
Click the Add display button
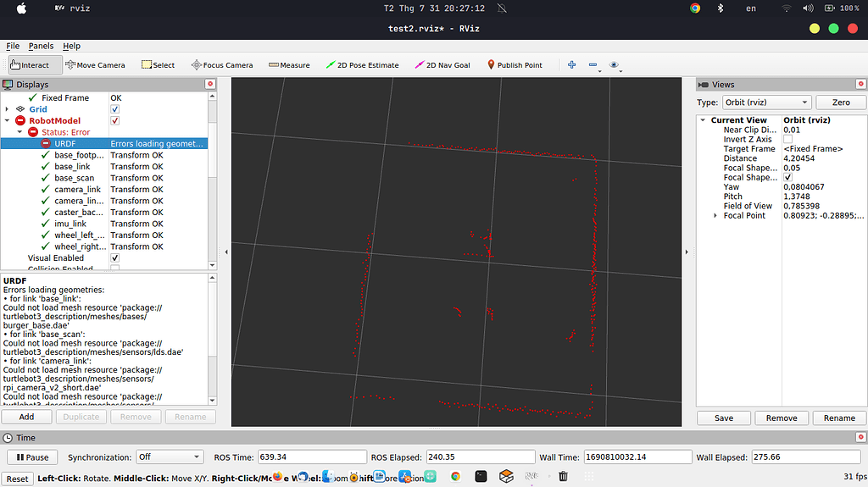point(26,417)
